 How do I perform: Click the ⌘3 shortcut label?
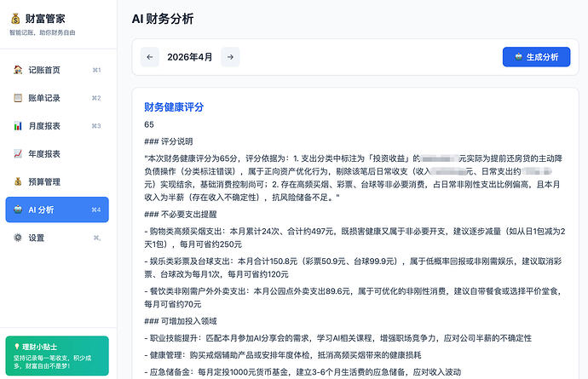click(96, 126)
